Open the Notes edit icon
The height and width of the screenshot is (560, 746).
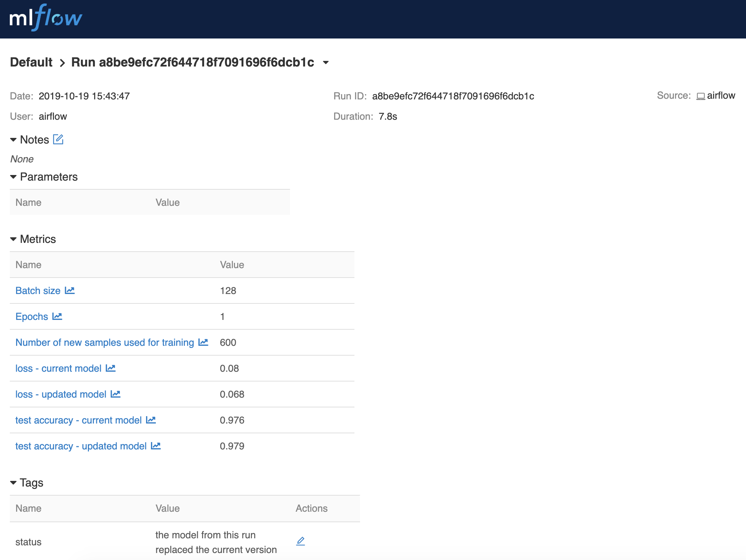pyautogui.click(x=58, y=139)
